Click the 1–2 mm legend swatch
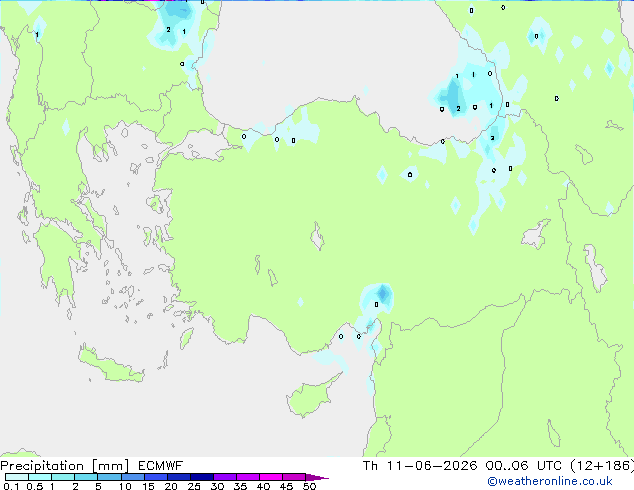This screenshot has height=490, width=634. click(x=63, y=477)
